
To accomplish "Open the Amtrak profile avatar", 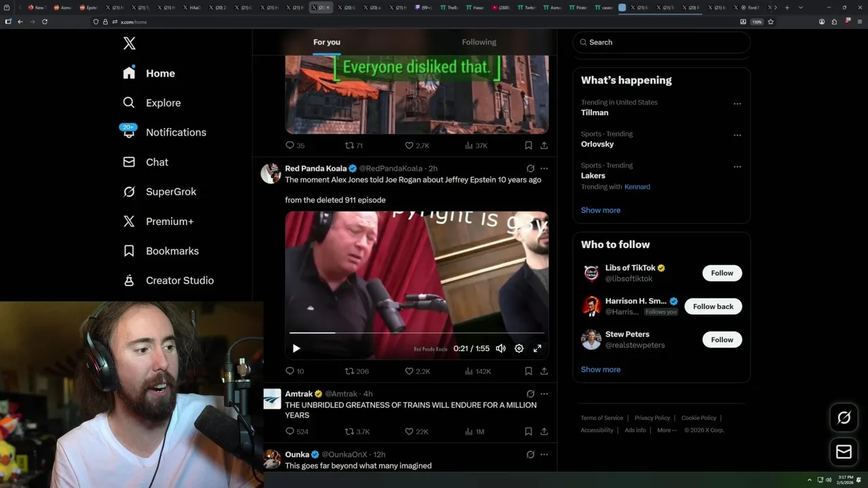I will pos(272,399).
